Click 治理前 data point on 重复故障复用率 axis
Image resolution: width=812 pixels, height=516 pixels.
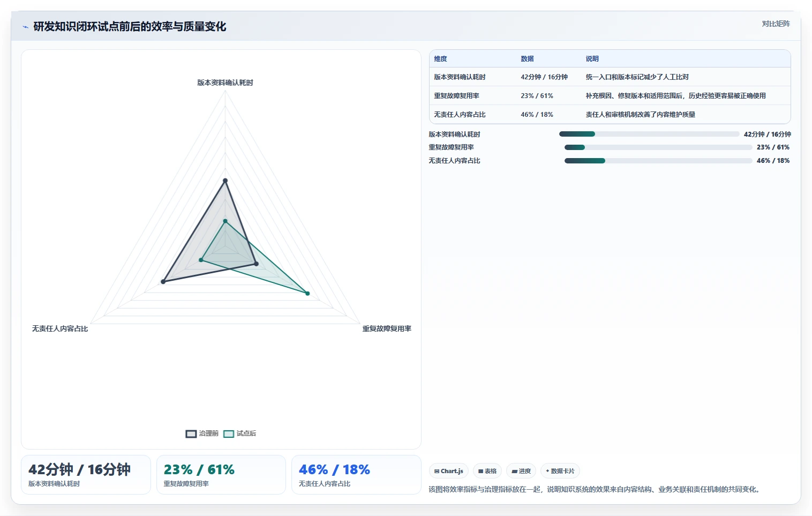point(256,264)
